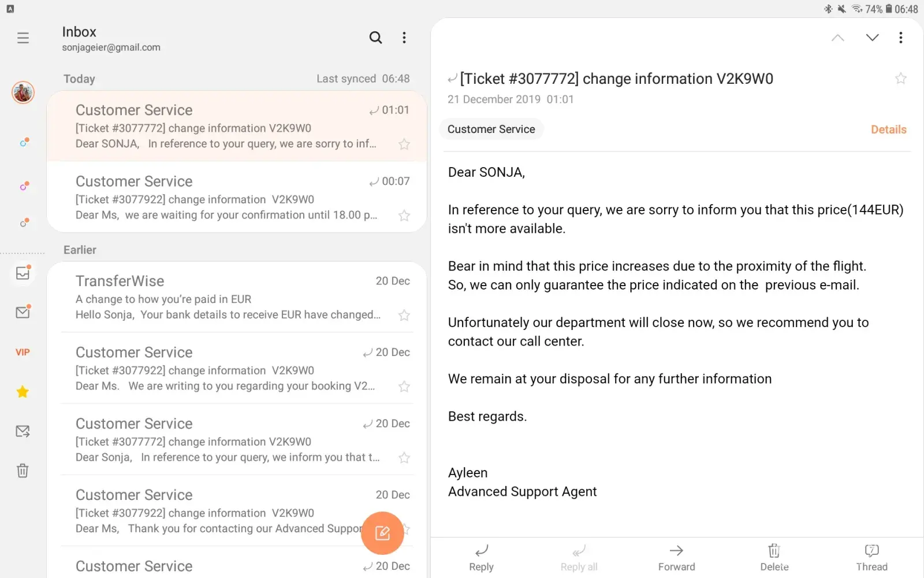Click the account profile avatar
The height and width of the screenshot is (578, 924).
tap(23, 92)
